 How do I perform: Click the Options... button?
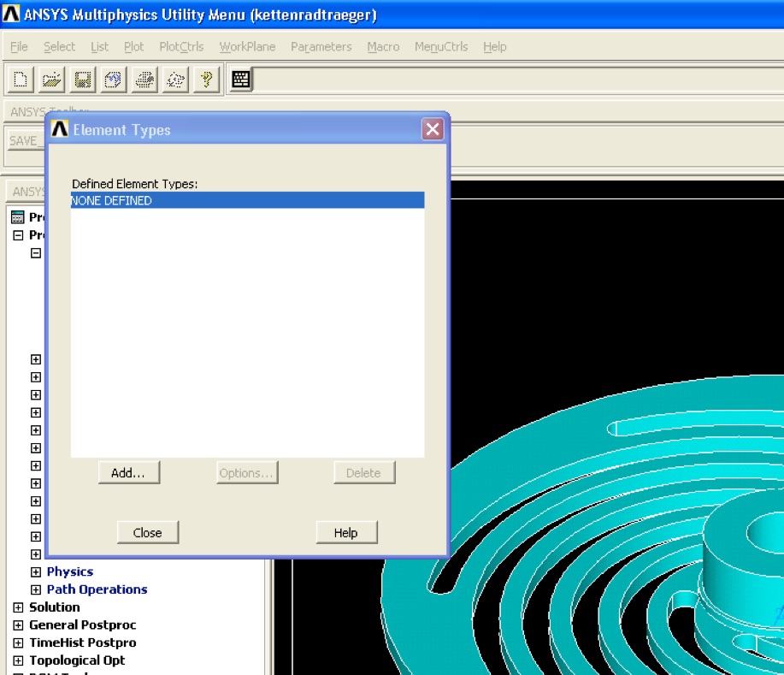[247, 473]
